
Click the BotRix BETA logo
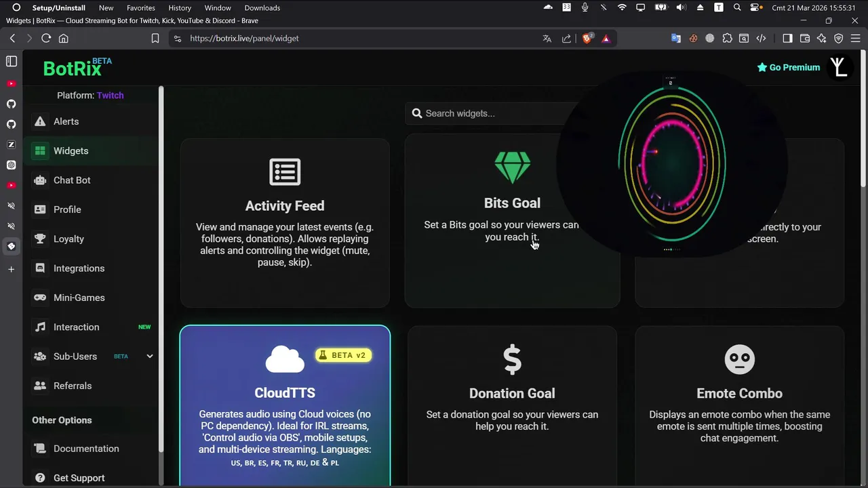coord(77,67)
